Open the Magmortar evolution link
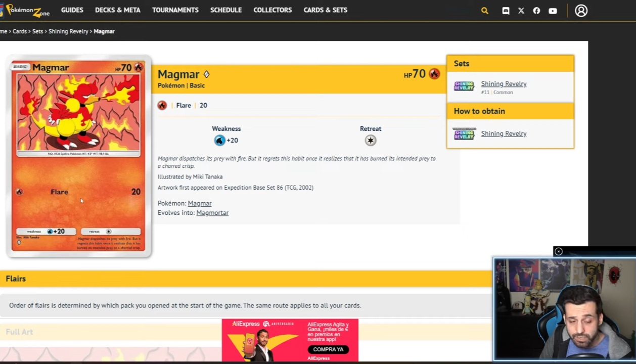 coord(212,213)
